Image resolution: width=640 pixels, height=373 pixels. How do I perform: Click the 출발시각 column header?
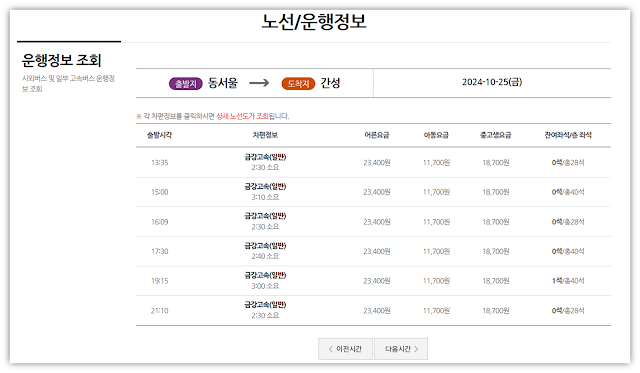[x=160, y=135]
